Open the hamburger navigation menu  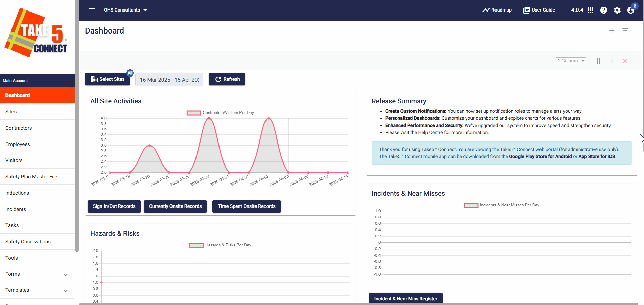[x=92, y=10]
